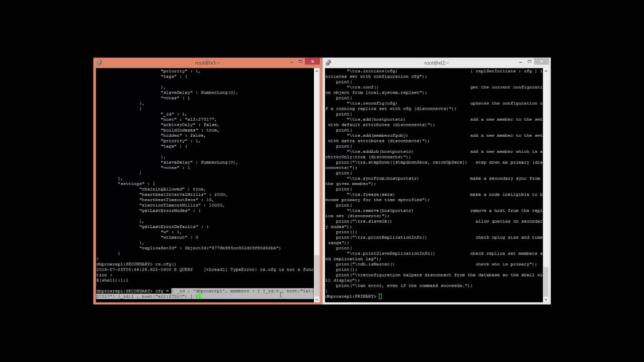644x362 pixels.
Task: Click the scroll-down arrow in root@xl2 window
Action: point(545,299)
